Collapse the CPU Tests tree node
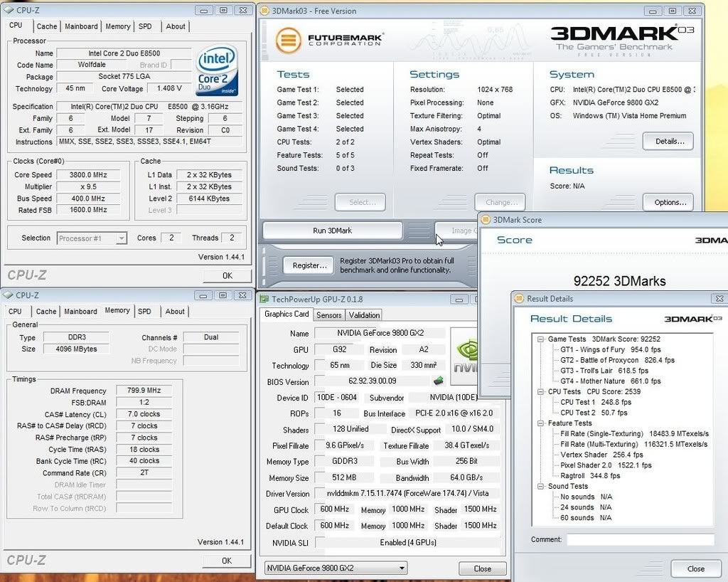Viewport: 728px width, 582px height. (540, 391)
